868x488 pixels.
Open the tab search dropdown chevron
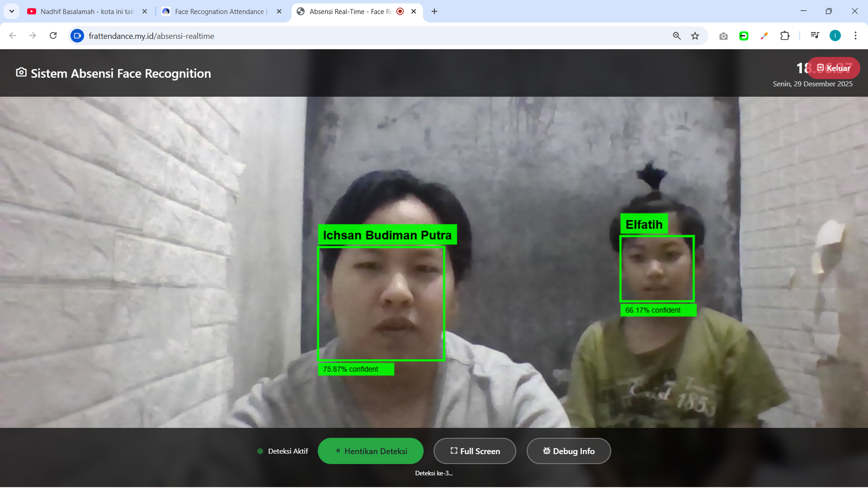click(12, 11)
